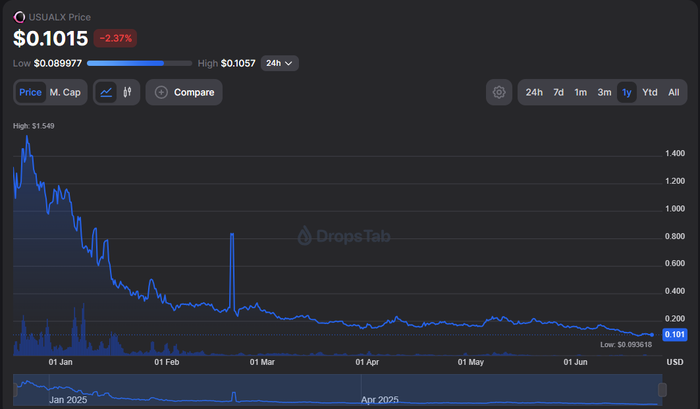Click Apr 2025 in the navigator timeline
This screenshot has width=700, height=409.
click(379, 400)
